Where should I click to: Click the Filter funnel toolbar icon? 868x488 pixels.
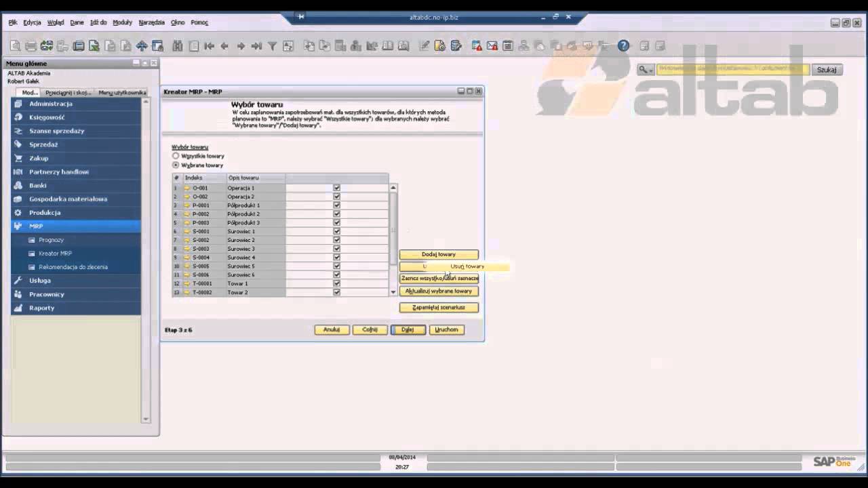[272, 46]
